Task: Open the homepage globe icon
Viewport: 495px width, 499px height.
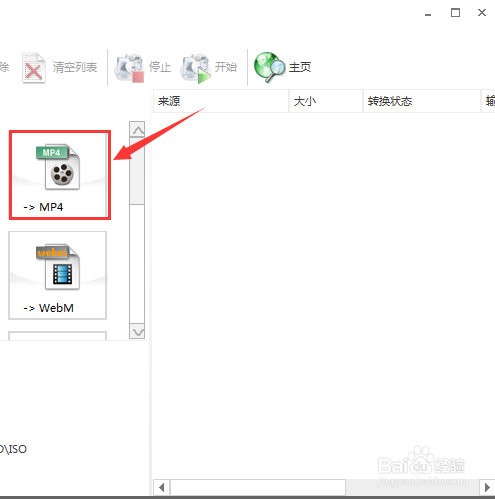Action: point(269,67)
